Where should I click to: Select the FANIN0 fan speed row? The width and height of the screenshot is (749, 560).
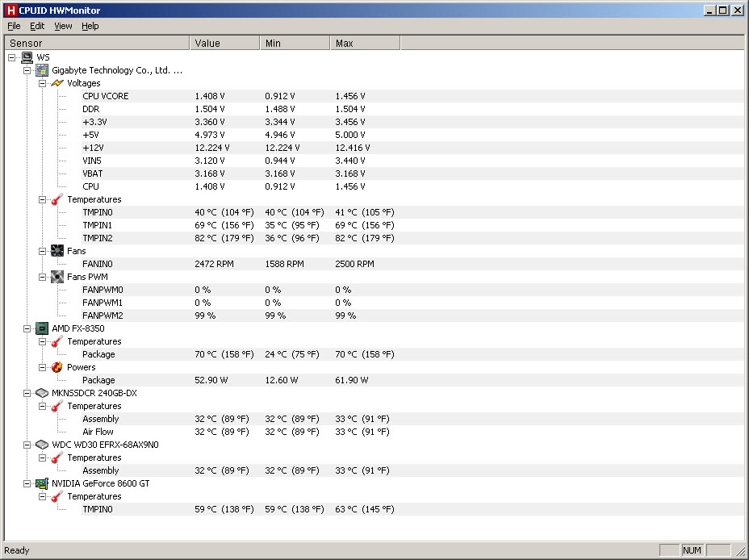click(412, 264)
